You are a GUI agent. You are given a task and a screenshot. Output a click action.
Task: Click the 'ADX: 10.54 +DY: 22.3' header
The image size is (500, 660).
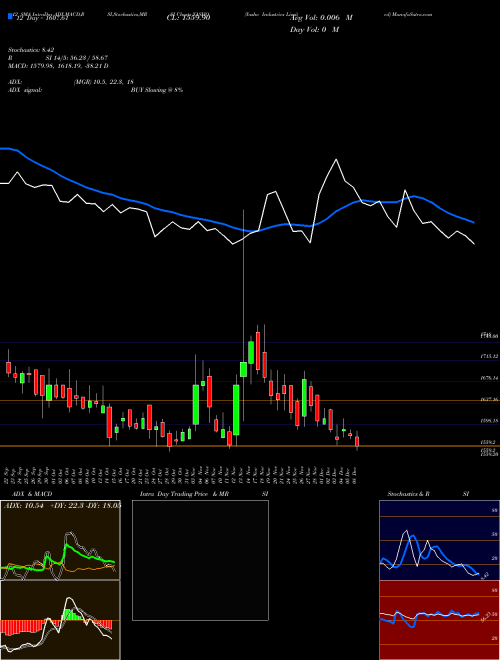62,505
